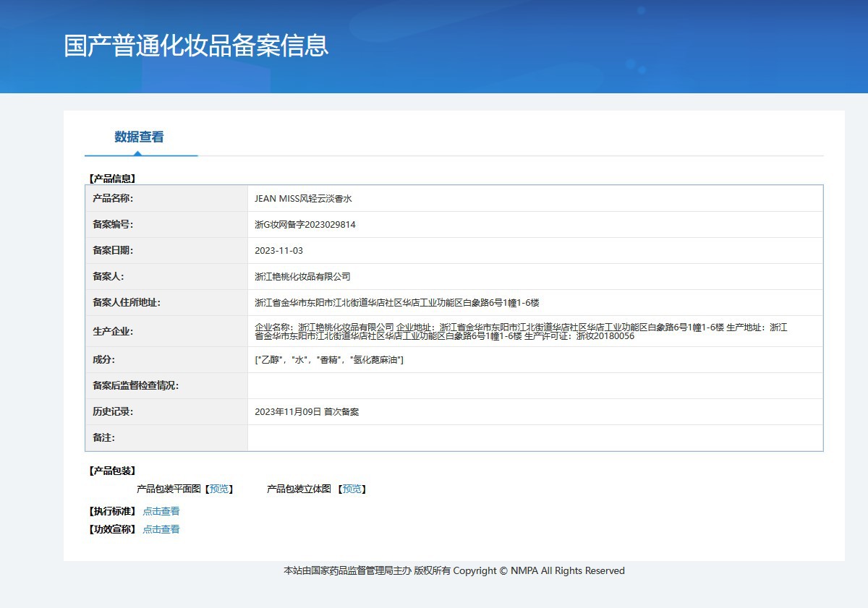868x608 pixels.
Task: Open the 数据查看 tab
Action: [x=139, y=137]
